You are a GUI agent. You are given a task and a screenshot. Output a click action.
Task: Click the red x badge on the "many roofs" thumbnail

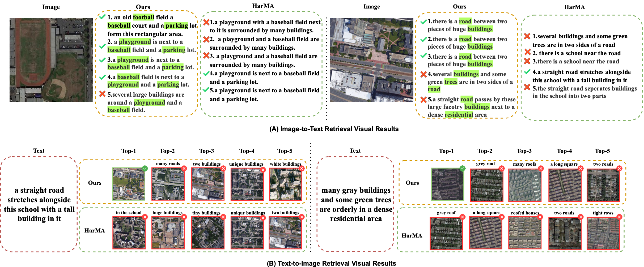pos(541,169)
